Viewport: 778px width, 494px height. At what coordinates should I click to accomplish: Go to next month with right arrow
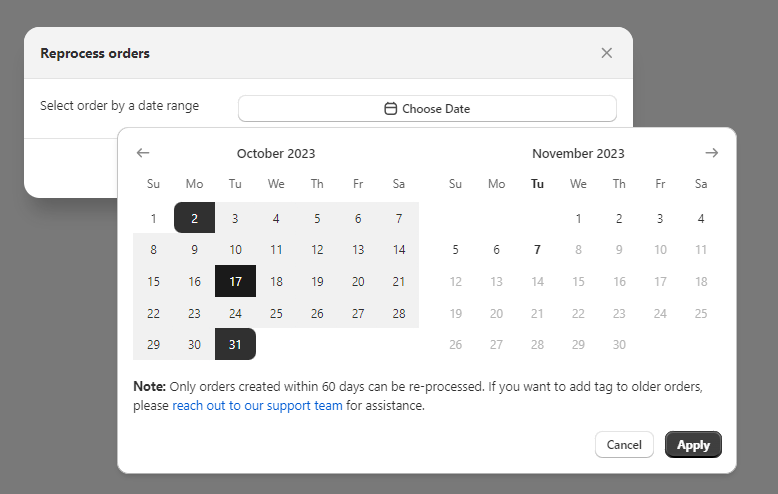[x=711, y=153]
